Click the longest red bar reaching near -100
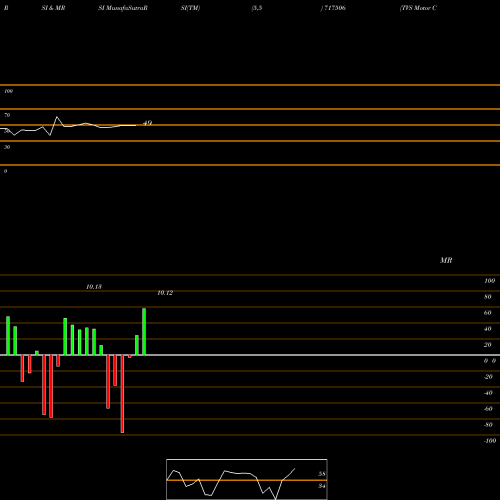500x500 pixels. tap(122, 394)
